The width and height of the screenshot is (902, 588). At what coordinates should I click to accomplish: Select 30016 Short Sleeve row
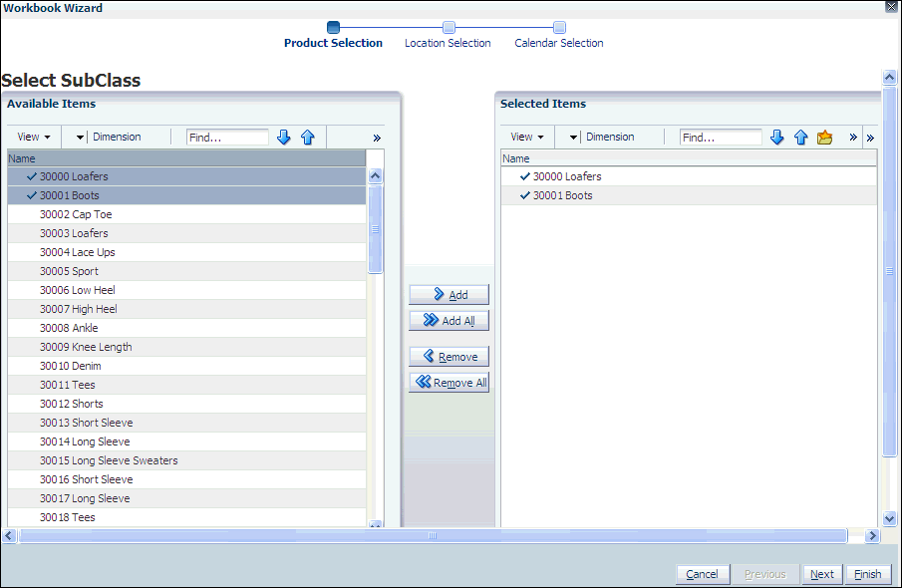(186, 479)
